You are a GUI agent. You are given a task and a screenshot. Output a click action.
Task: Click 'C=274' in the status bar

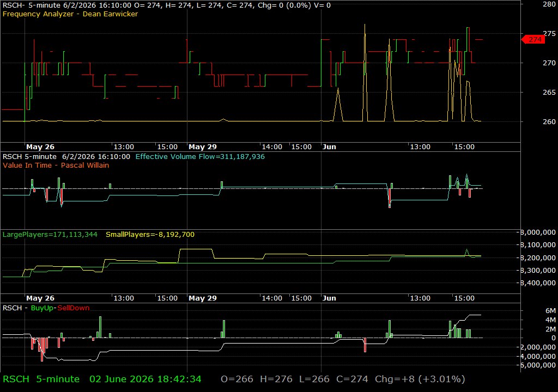[352, 379]
